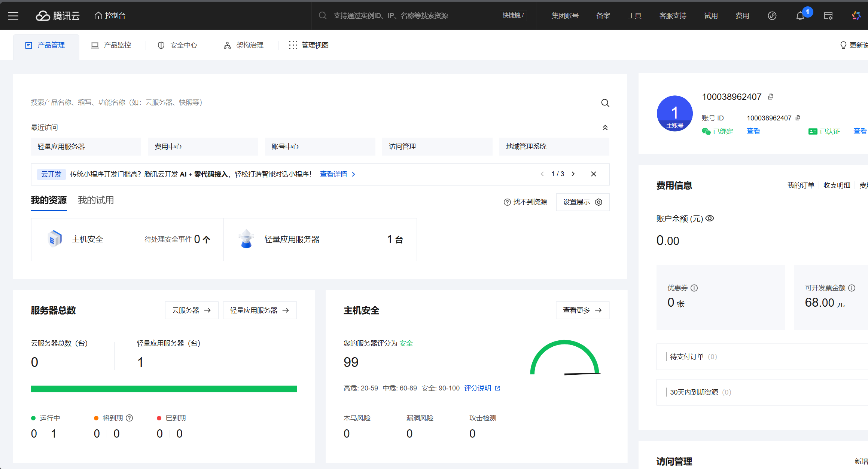Screen dimensions: 868x469
Task: Select the 我的资源 tab
Action: (x=49, y=200)
